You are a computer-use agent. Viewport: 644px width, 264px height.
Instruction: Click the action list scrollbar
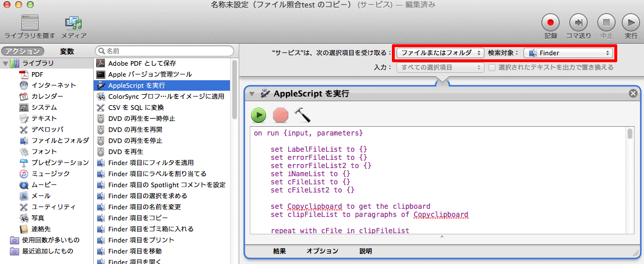point(235,88)
